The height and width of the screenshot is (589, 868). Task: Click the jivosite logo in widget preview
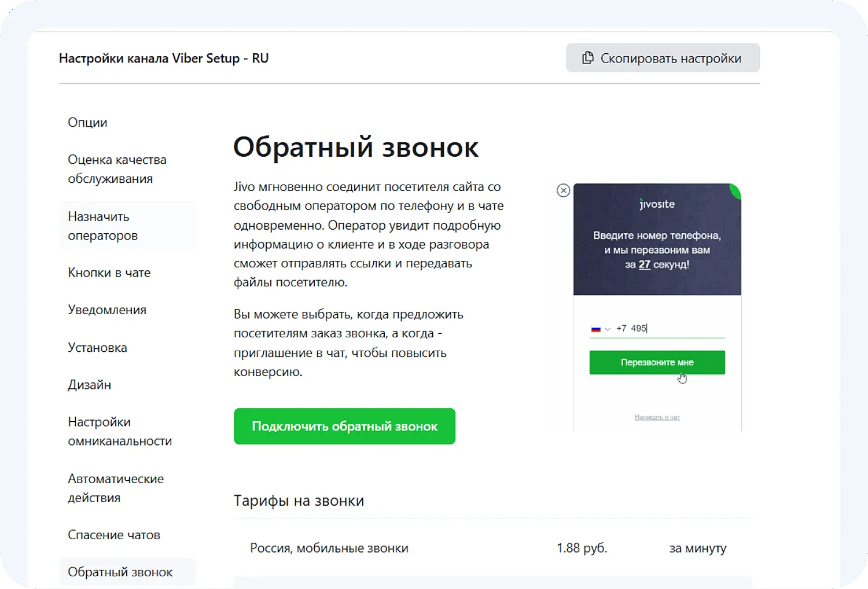pos(656,204)
